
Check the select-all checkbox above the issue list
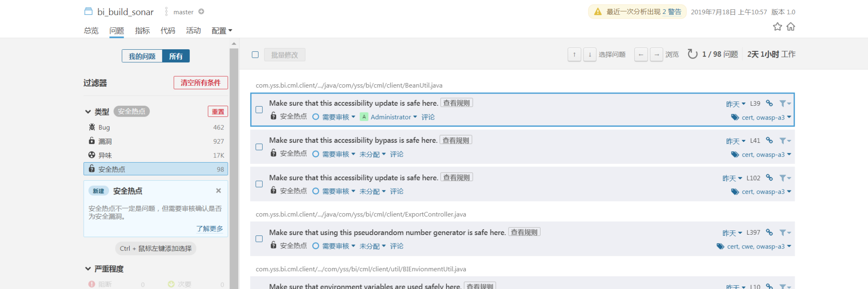tap(255, 54)
